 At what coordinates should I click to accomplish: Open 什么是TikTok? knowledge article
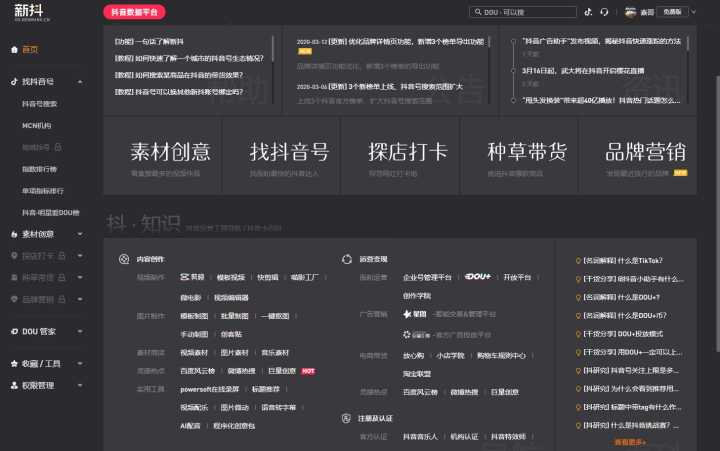coord(623,260)
